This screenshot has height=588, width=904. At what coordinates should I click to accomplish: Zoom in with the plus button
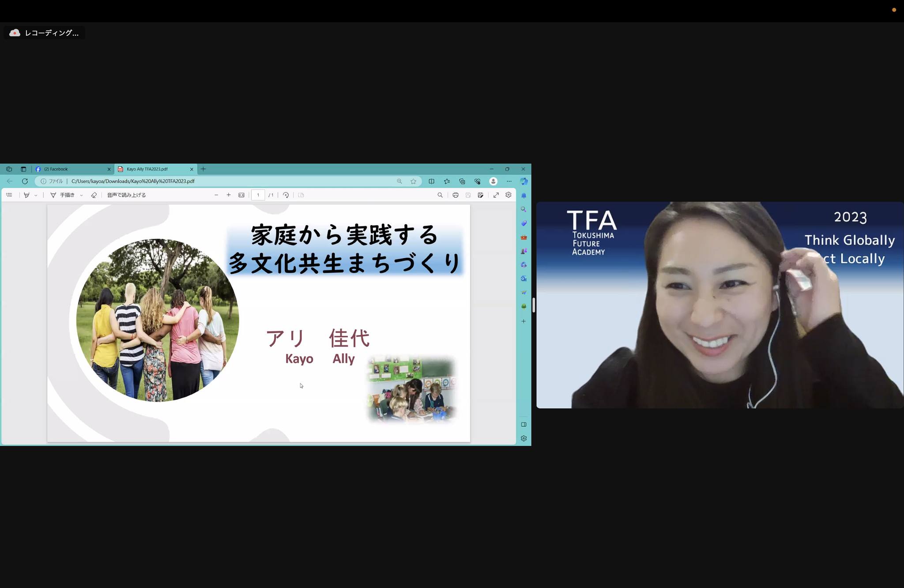tap(229, 195)
